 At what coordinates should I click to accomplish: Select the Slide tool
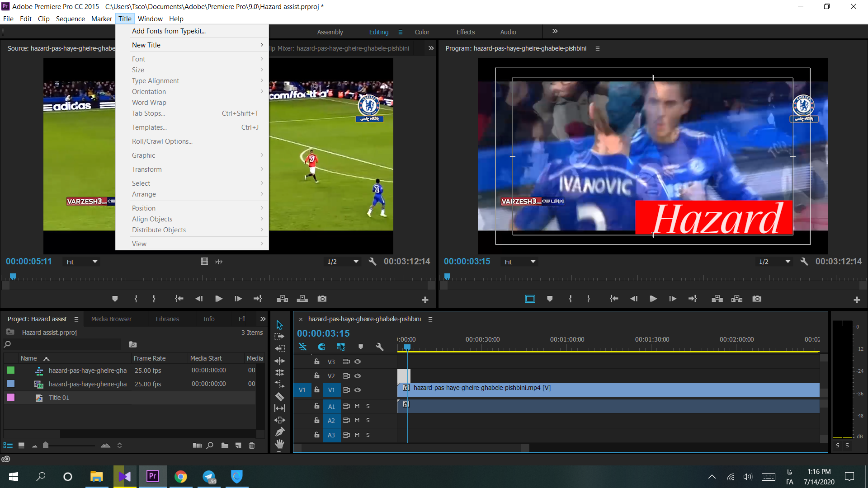[280, 420]
